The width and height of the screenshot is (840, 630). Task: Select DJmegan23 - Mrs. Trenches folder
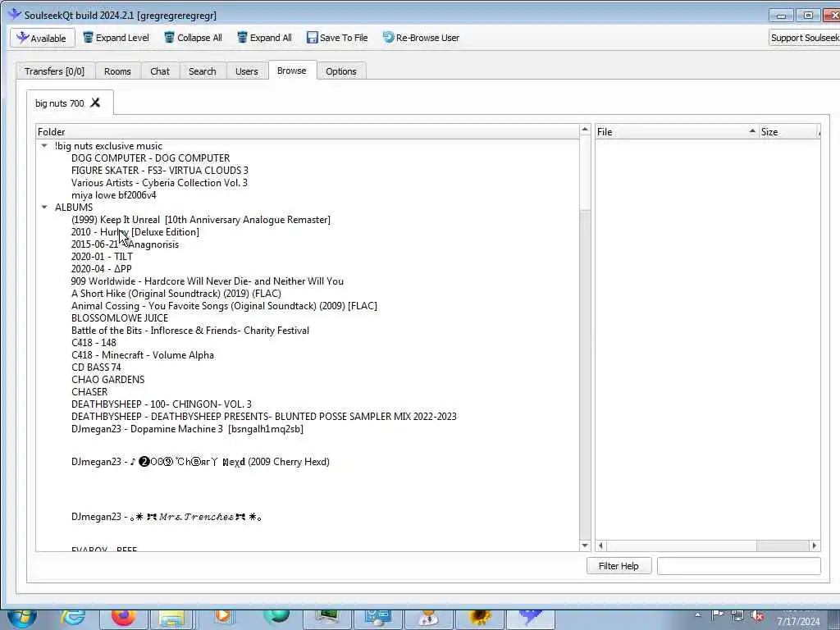pos(167,517)
